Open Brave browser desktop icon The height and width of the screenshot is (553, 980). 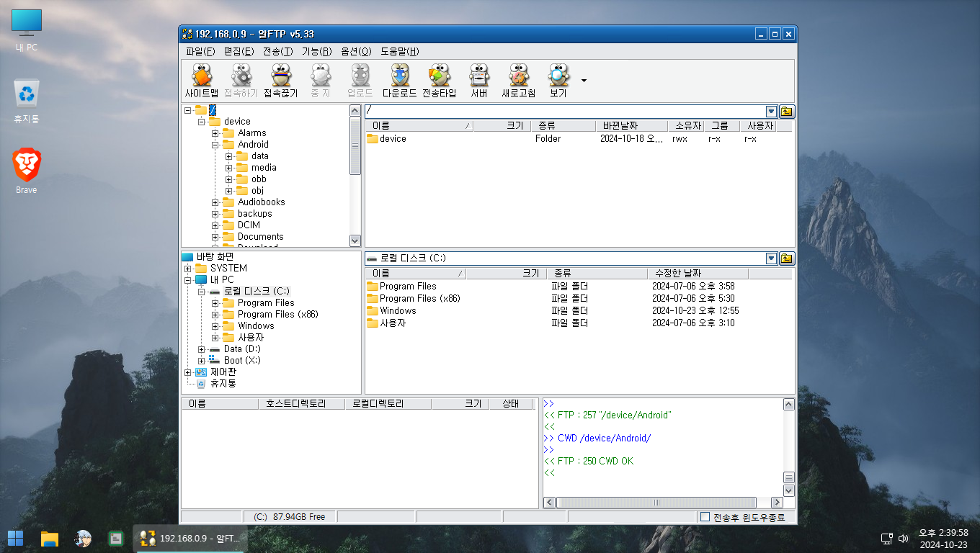pyautogui.click(x=26, y=171)
